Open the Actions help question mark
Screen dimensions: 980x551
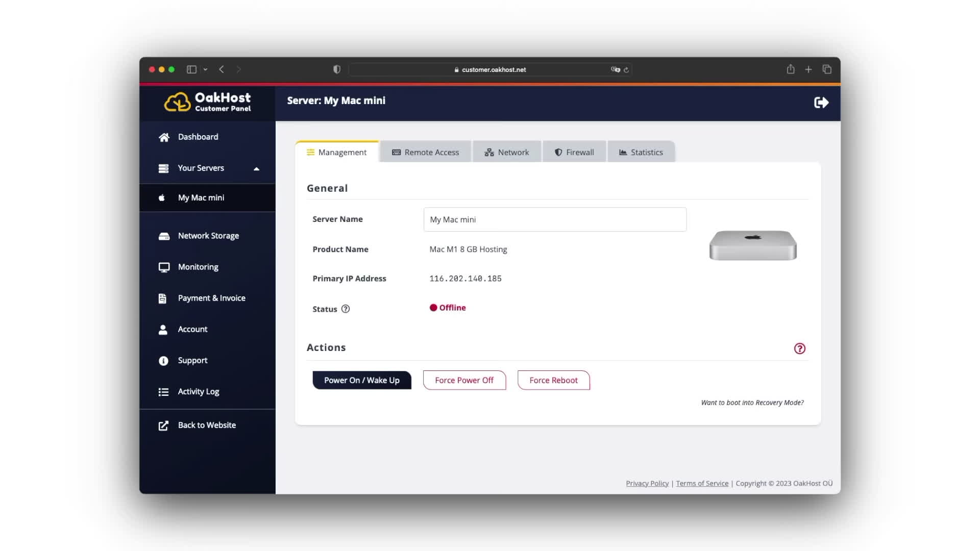(799, 348)
